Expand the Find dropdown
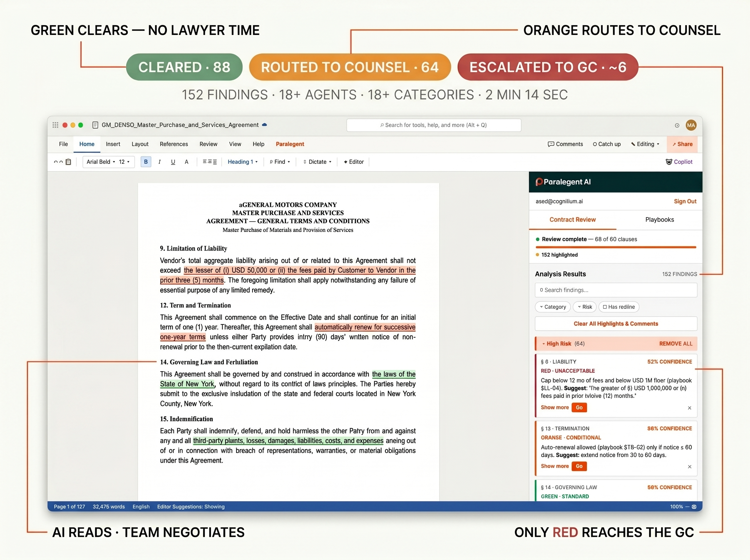Viewport: 750px width, 560px height. (x=280, y=162)
